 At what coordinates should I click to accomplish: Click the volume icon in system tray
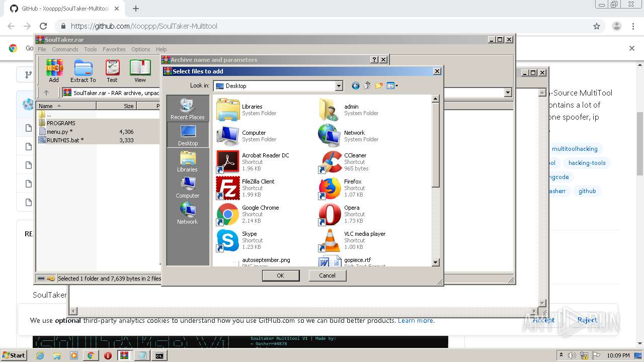click(x=572, y=355)
